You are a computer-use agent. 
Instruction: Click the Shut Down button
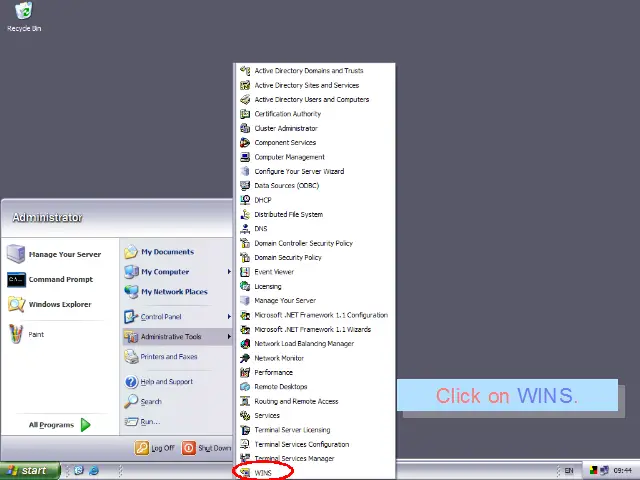coord(207,448)
